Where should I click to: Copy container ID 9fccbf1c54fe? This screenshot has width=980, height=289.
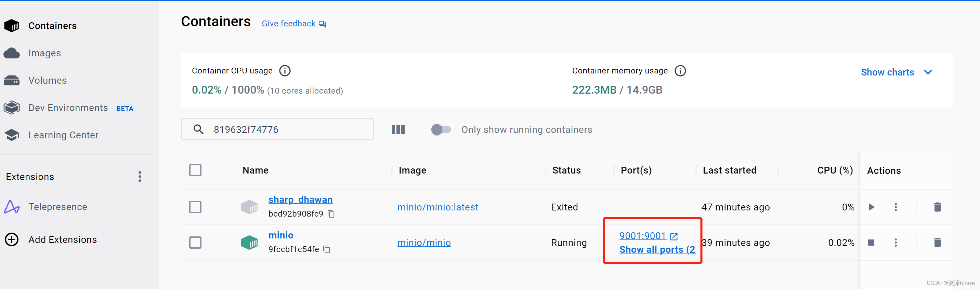tap(327, 249)
